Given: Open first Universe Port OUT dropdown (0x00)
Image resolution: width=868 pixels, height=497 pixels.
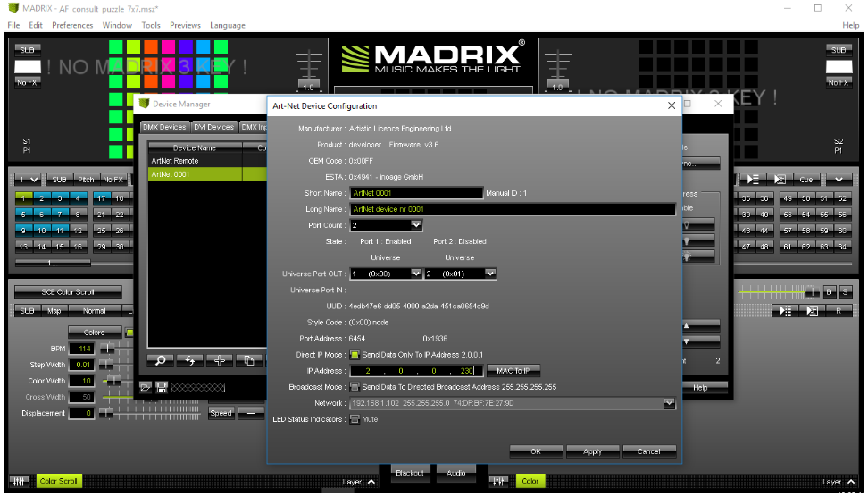Looking at the screenshot, I should [416, 274].
